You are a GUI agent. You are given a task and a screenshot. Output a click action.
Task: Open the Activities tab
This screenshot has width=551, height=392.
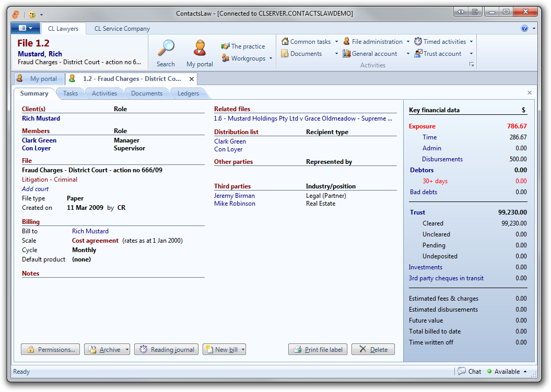104,93
